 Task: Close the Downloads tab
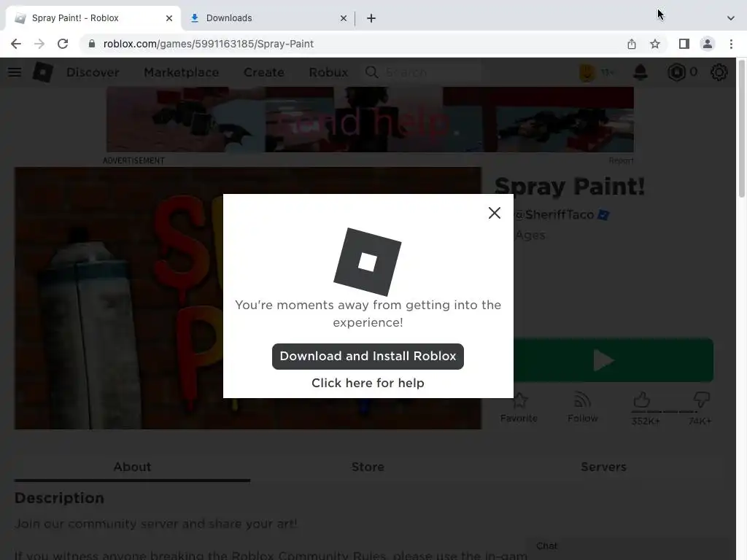pos(344,18)
